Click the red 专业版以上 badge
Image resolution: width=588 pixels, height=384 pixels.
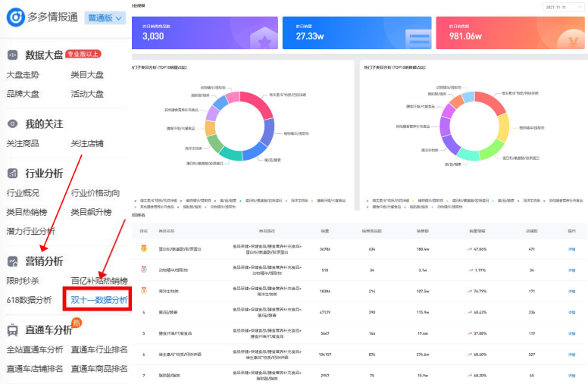[83, 54]
